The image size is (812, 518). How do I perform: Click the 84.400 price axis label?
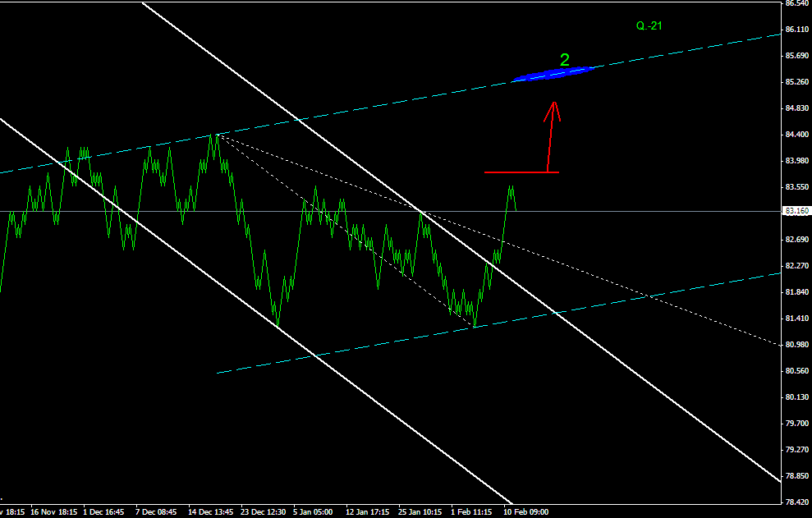tap(797, 134)
